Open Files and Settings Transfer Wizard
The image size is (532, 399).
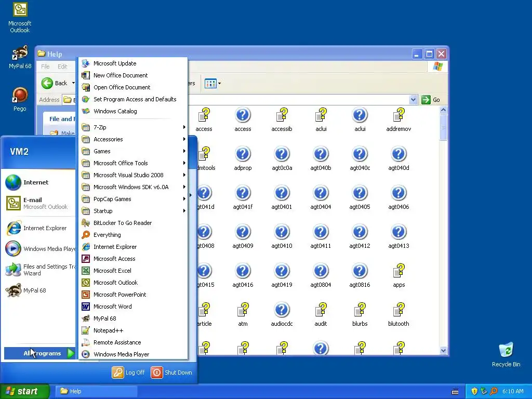click(x=39, y=270)
